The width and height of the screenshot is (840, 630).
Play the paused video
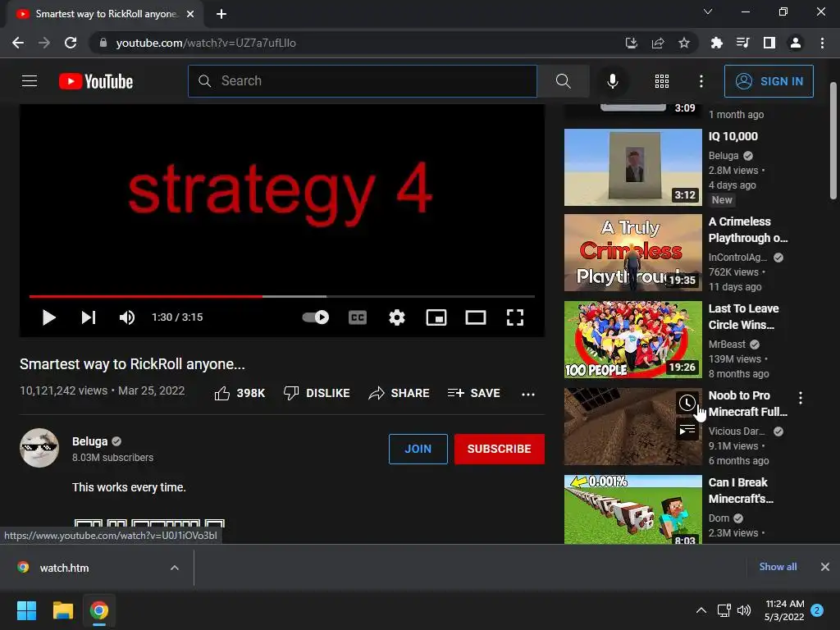pyautogui.click(x=48, y=317)
